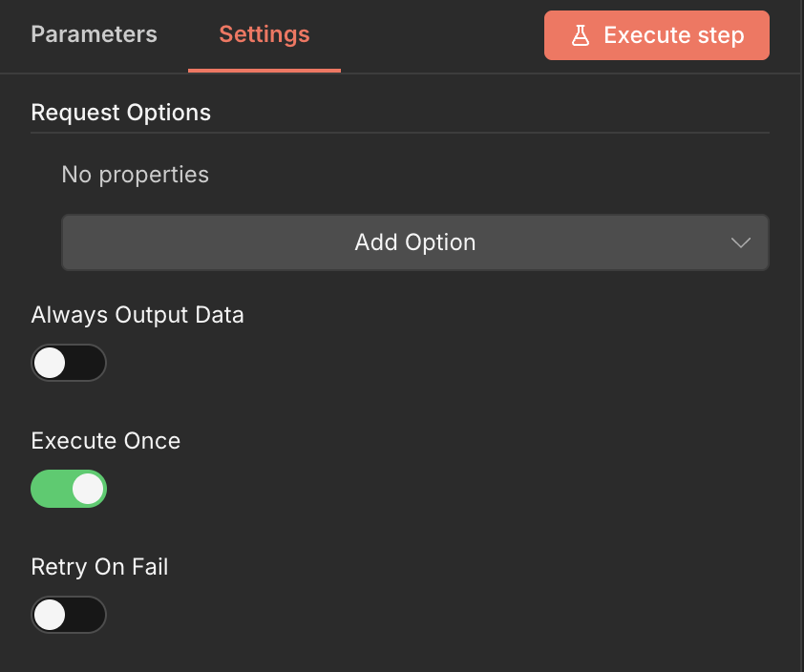
Task: Switch to the Parameters tab
Action: pos(94,34)
